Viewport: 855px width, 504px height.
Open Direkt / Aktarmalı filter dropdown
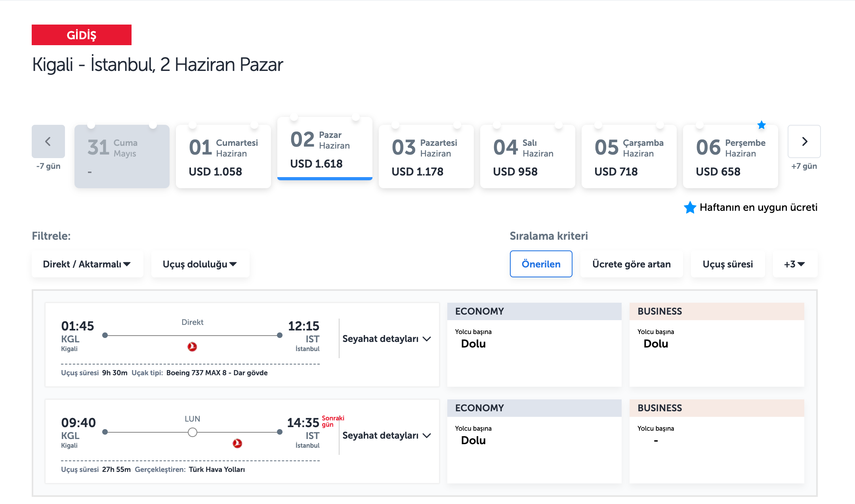pos(88,264)
